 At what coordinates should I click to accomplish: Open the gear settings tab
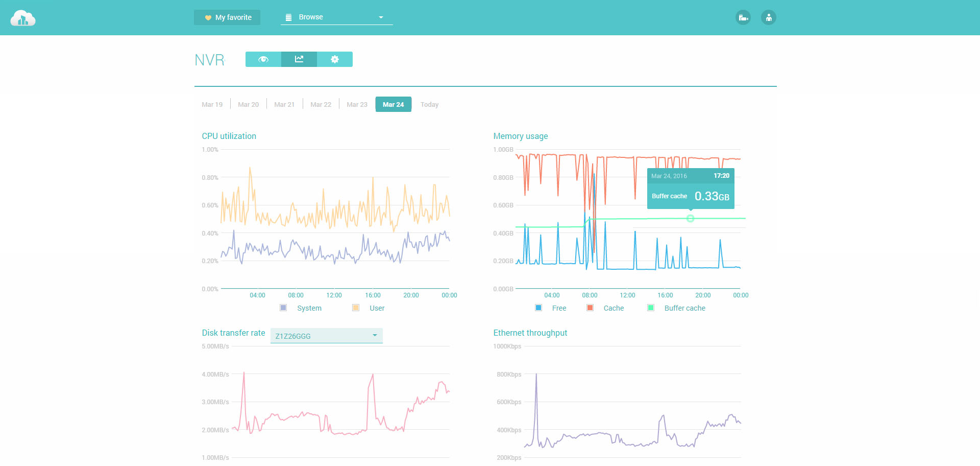point(335,59)
